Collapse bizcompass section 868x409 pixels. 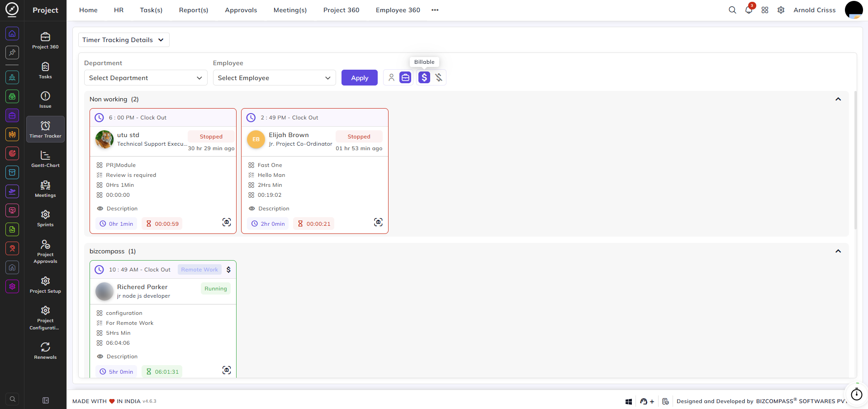[838, 251]
